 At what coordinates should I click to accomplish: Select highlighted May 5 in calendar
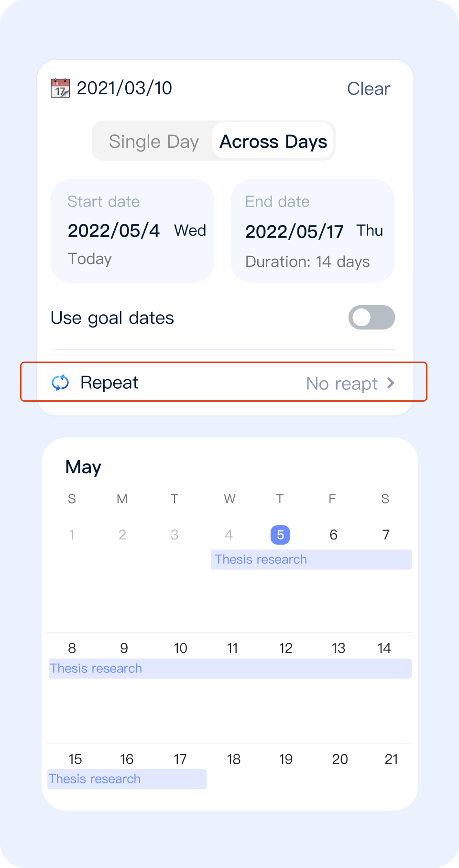click(x=280, y=535)
